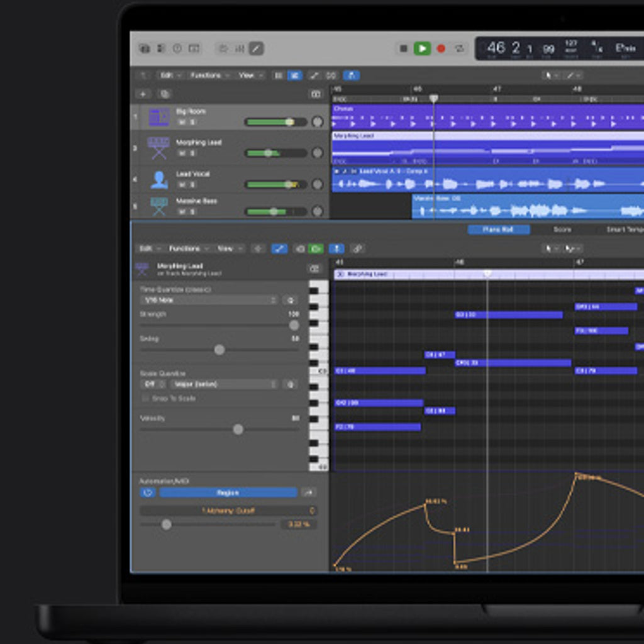
Task: Open the Library button in control bar
Action: point(144,48)
